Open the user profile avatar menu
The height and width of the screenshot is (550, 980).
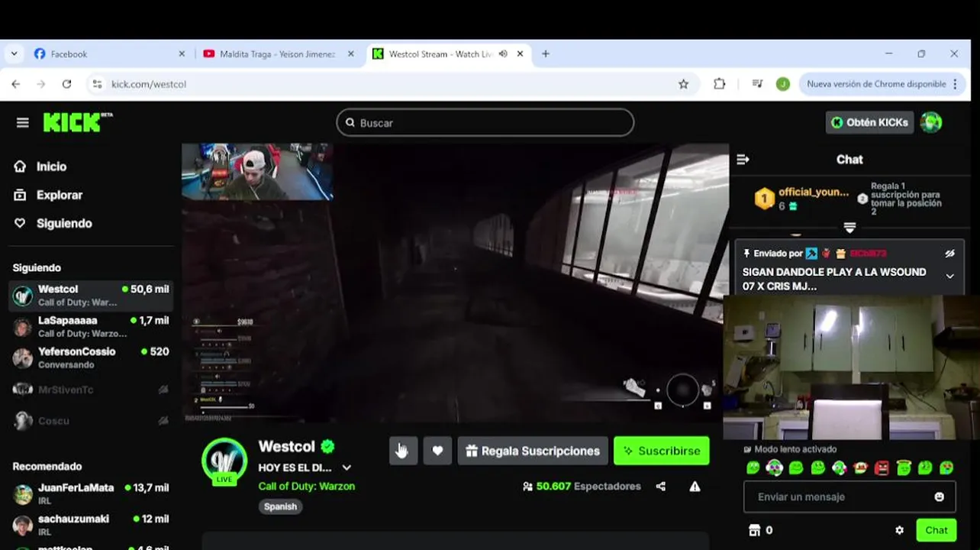click(931, 122)
